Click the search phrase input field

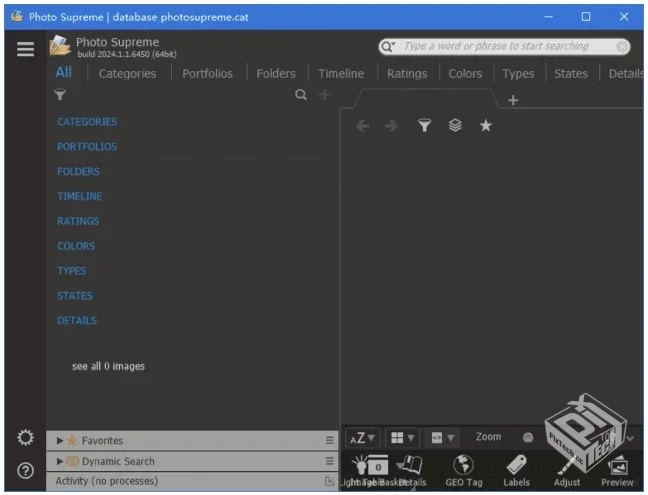[508, 46]
